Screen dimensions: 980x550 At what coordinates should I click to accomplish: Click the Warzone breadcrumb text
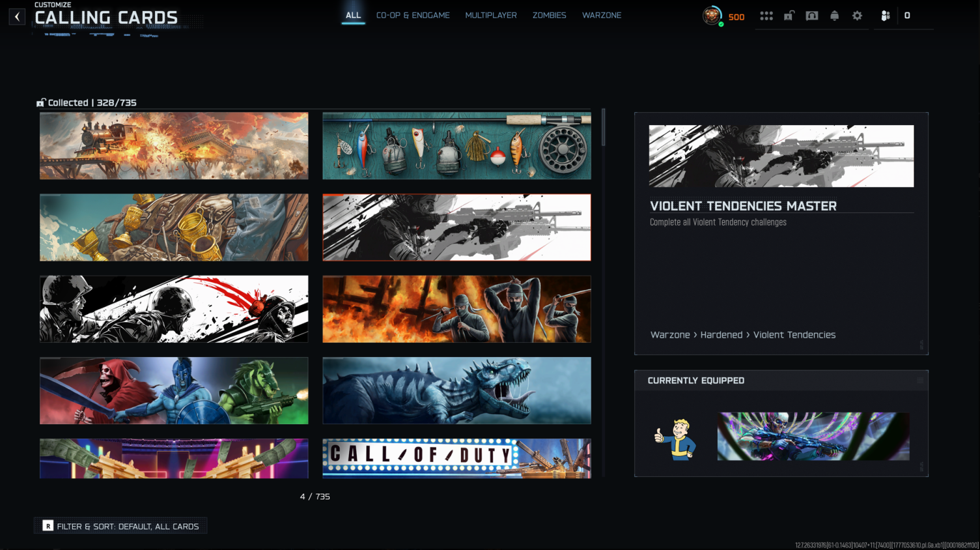click(x=670, y=335)
